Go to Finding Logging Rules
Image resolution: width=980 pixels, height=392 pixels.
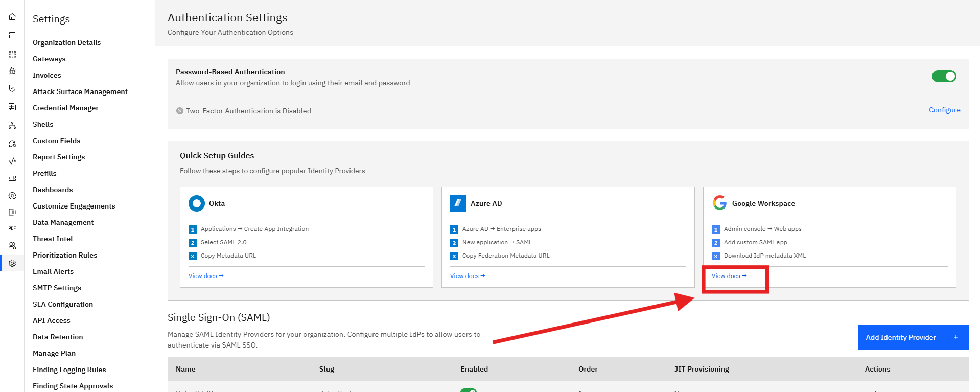69,370
